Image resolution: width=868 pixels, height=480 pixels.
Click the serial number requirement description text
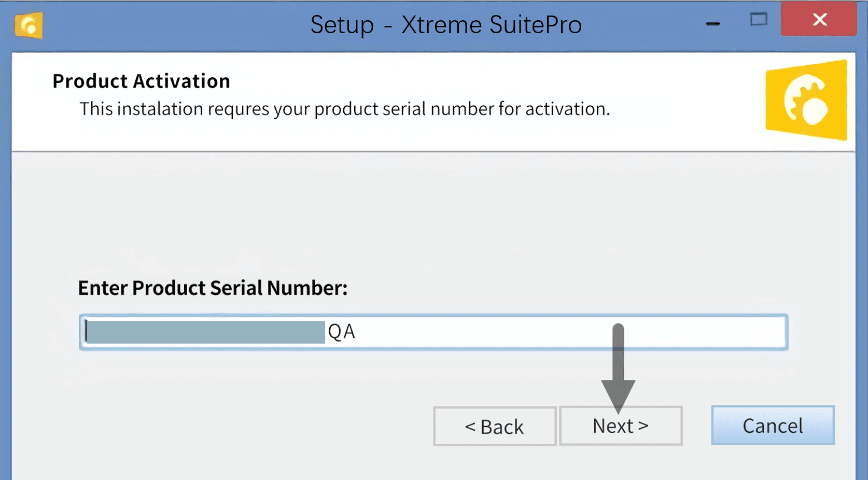click(x=345, y=109)
